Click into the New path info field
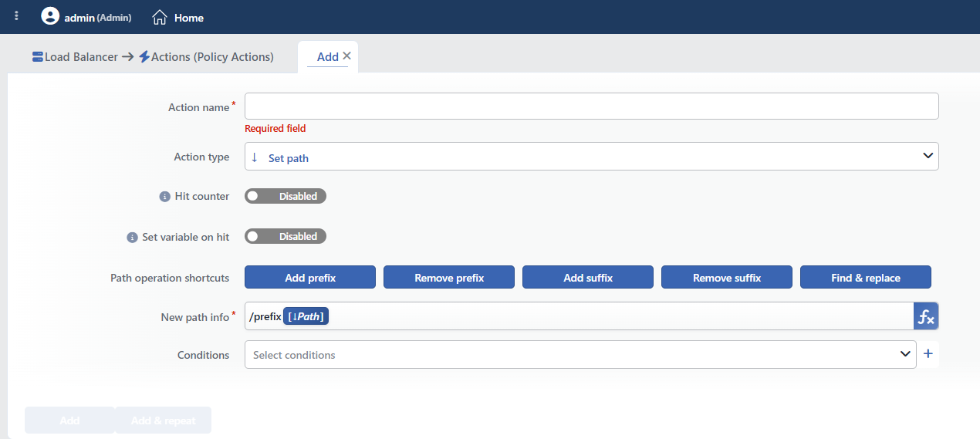The height and width of the screenshot is (439, 980). pyautogui.click(x=580, y=316)
